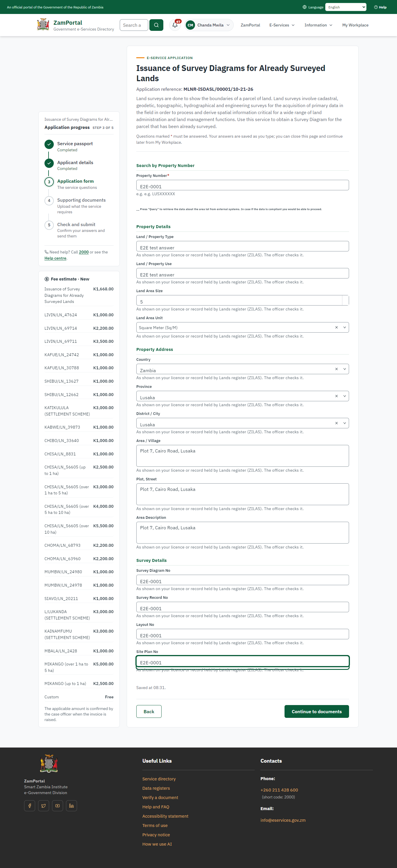Go to My Workplace

click(x=355, y=25)
